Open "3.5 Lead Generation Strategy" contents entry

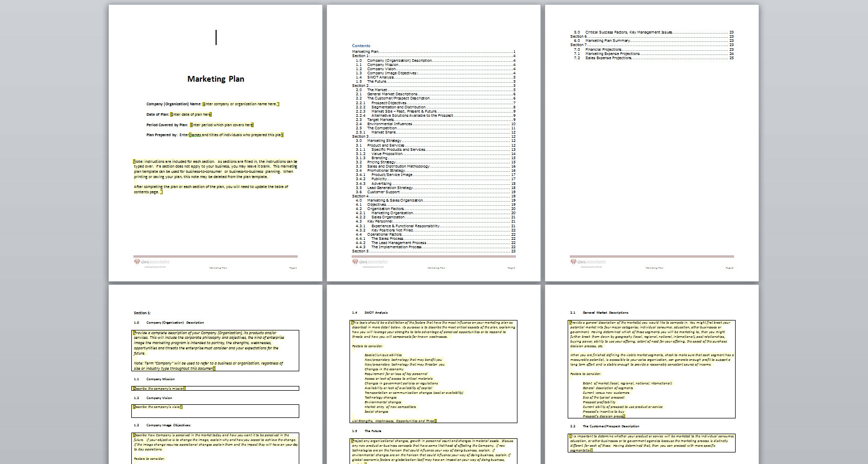point(435,188)
